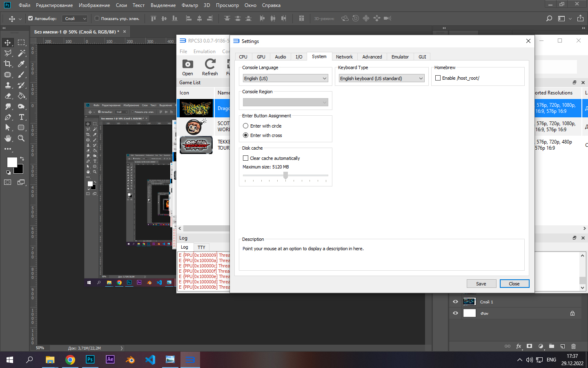Expand the Keyboard Type dropdown
The image size is (588, 368).
coord(381,79)
